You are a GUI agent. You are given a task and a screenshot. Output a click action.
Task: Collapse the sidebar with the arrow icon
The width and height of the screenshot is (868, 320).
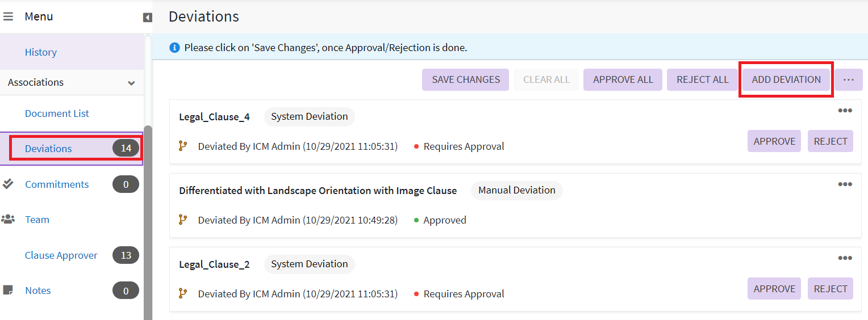pos(148,18)
